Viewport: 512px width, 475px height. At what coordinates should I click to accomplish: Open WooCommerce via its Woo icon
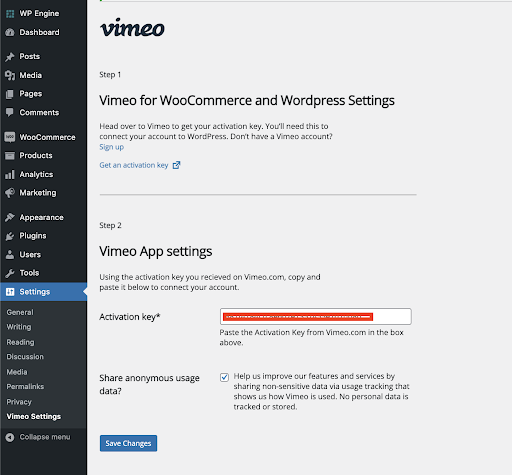10,137
